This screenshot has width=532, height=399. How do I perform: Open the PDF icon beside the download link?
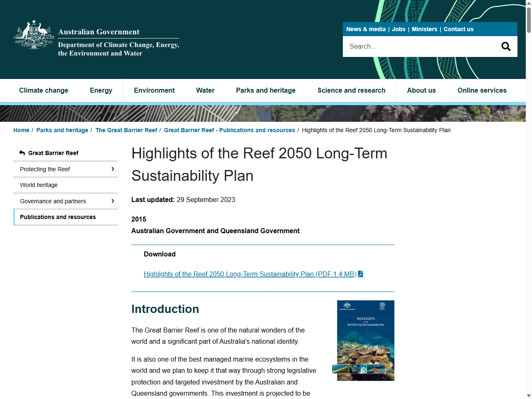pos(360,274)
